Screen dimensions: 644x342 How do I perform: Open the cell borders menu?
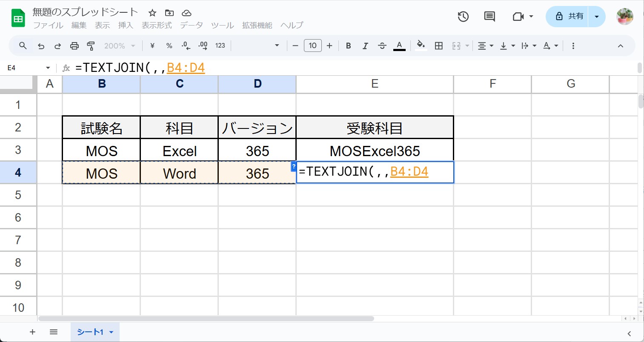coord(439,46)
